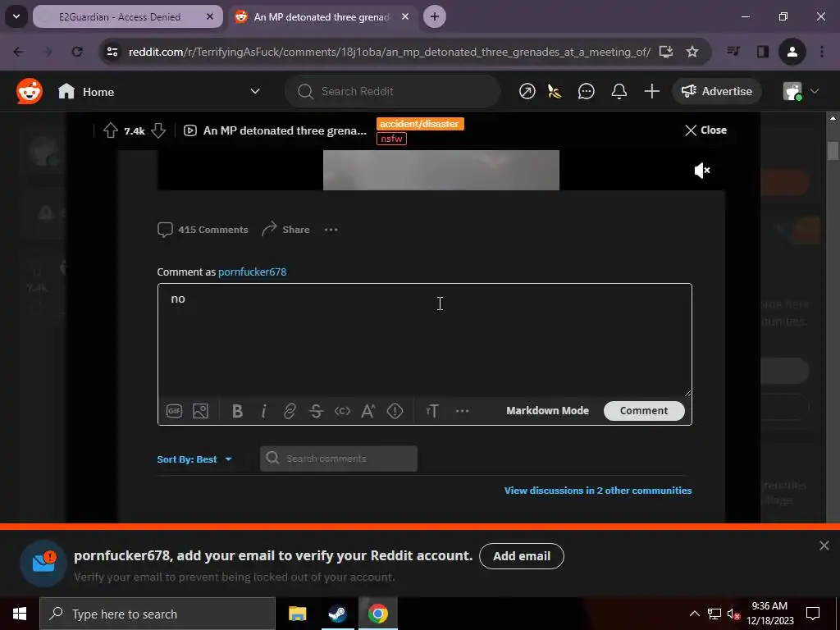
Task: Go back to previous page
Action: (18, 52)
